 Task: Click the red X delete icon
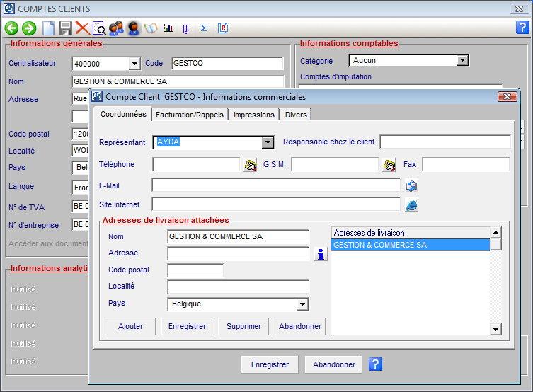point(82,28)
